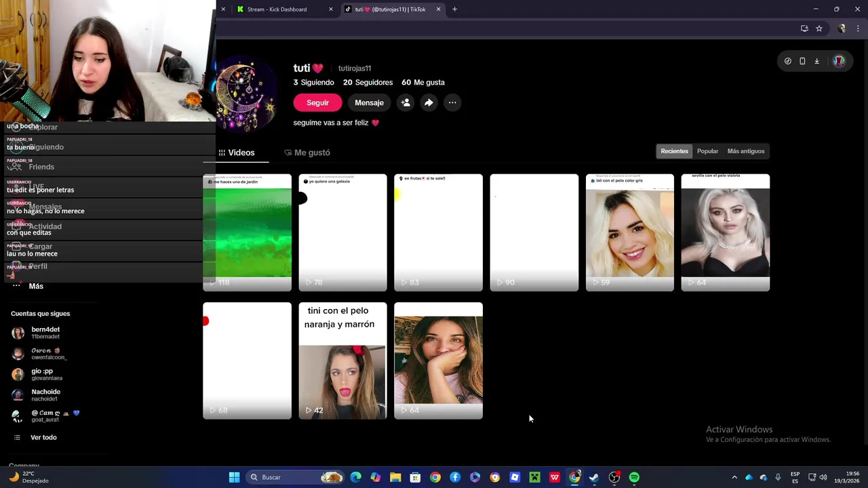Open Friends in sidebar
Image resolution: width=868 pixels, height=488 pixels.
click(41, 167)
